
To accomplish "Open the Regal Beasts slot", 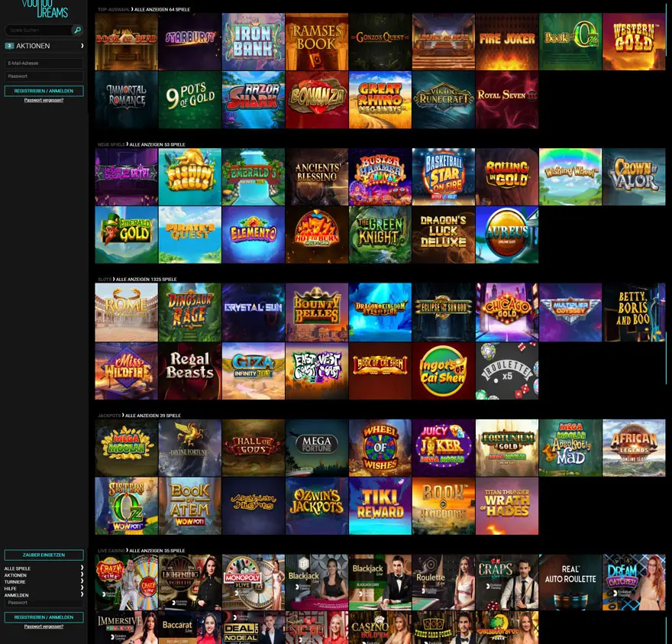I will coord(190,371).
